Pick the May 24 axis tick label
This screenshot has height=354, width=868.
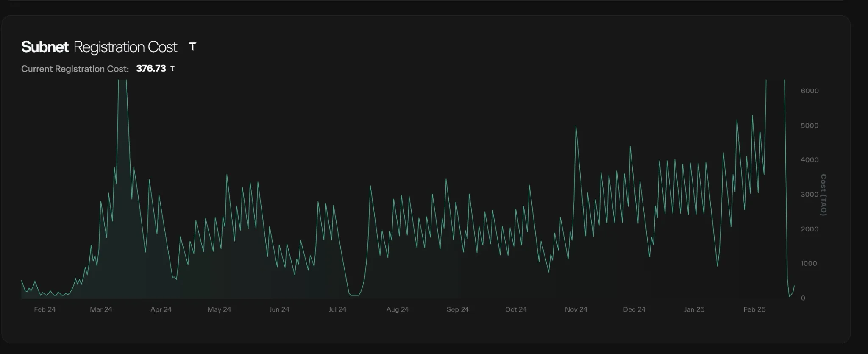219,309
